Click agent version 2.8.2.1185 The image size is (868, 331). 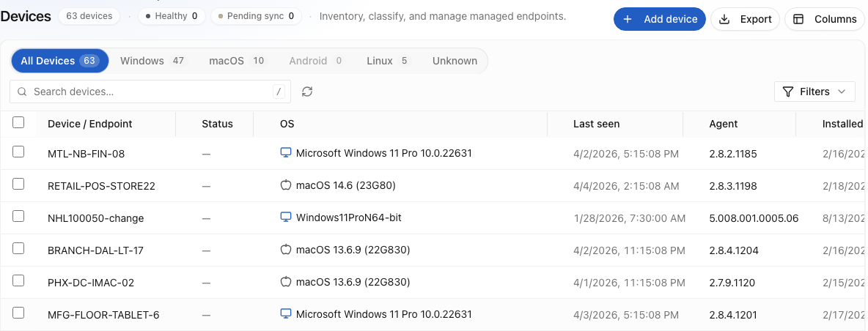point(733,154)
